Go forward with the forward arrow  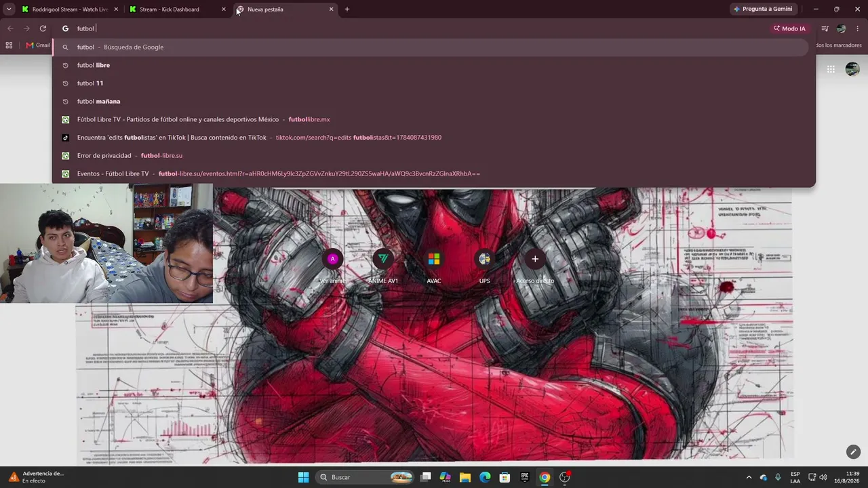(26, 28)
